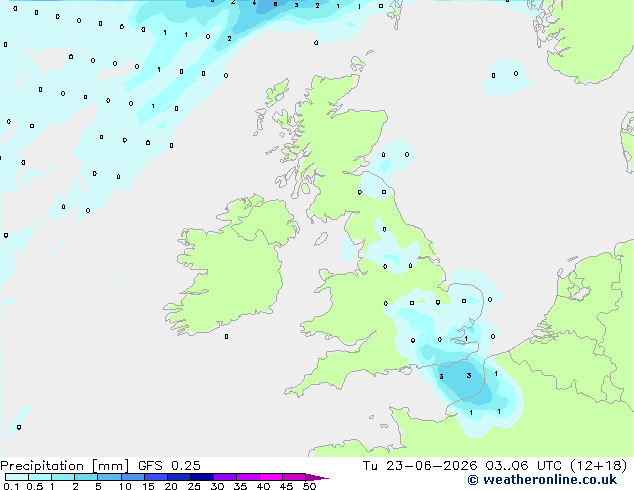Click the 50 legend value label
The width and height of the screenshot is (634, 490).
[309, 486]
